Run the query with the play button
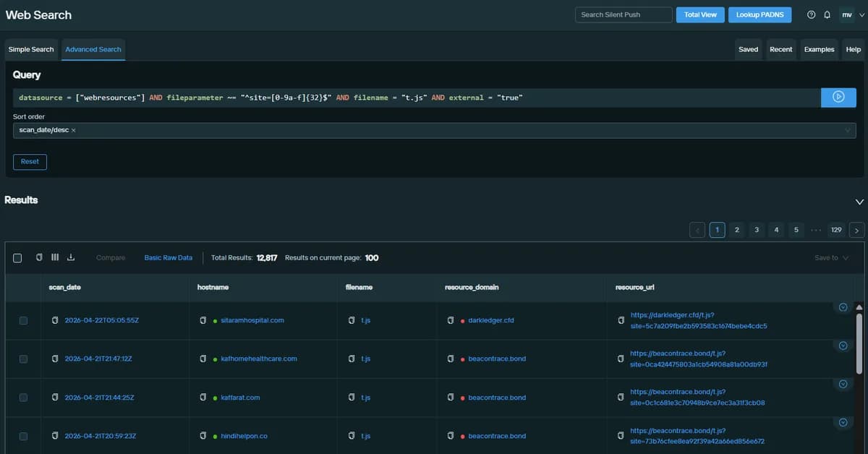This screenshot has height=454, width=868. tap(838, 97)
